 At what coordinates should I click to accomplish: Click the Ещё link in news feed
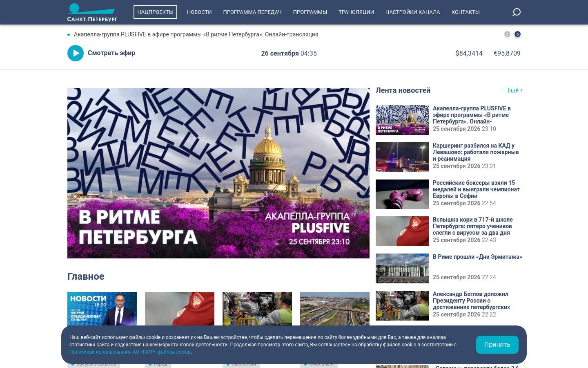515,90
